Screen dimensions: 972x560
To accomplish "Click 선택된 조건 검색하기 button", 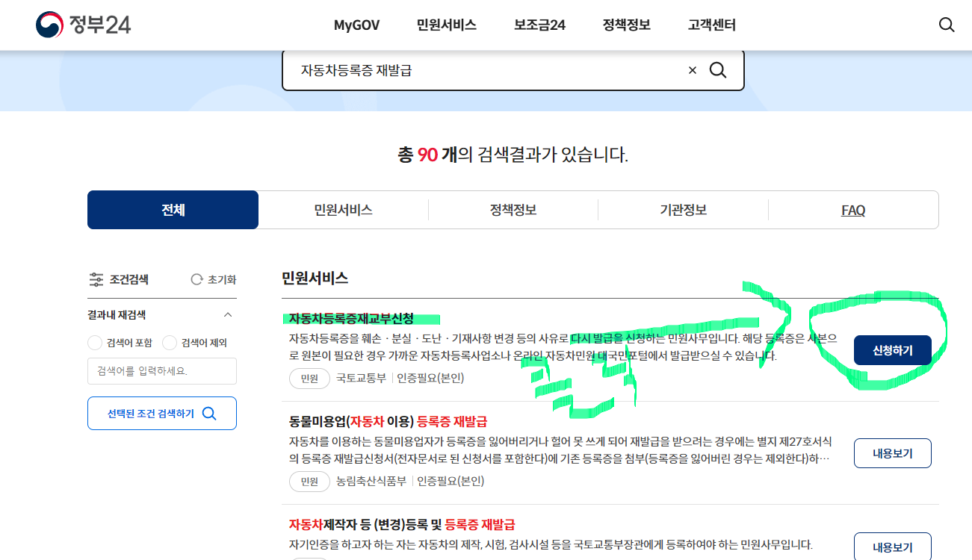I will click(x=162, y=414).
